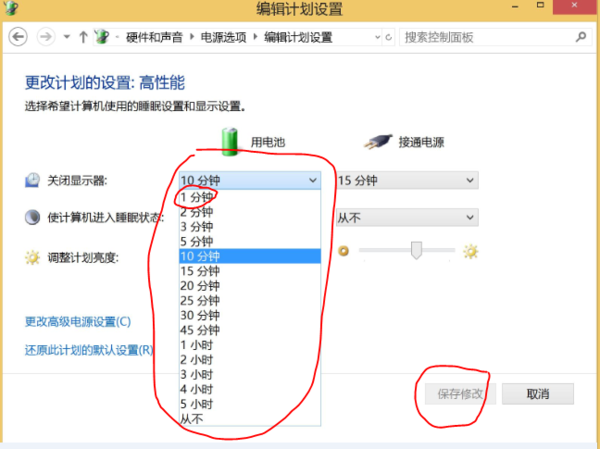Click the 电源选项 breadcrumb
This screenshot has width=600, height=449.
pyautogui.click(x=223, y=38)
